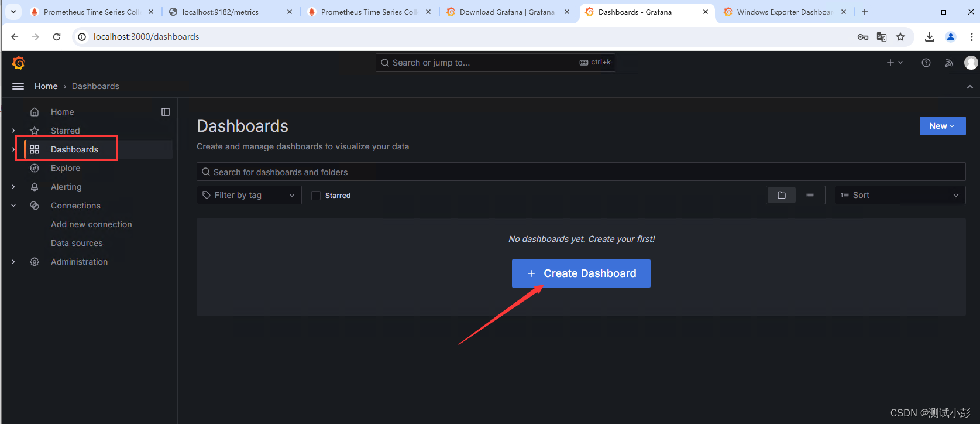Click the Search for dashboards and folders field
Viewport: 980px width, 424px height.
tap(581, 172)
